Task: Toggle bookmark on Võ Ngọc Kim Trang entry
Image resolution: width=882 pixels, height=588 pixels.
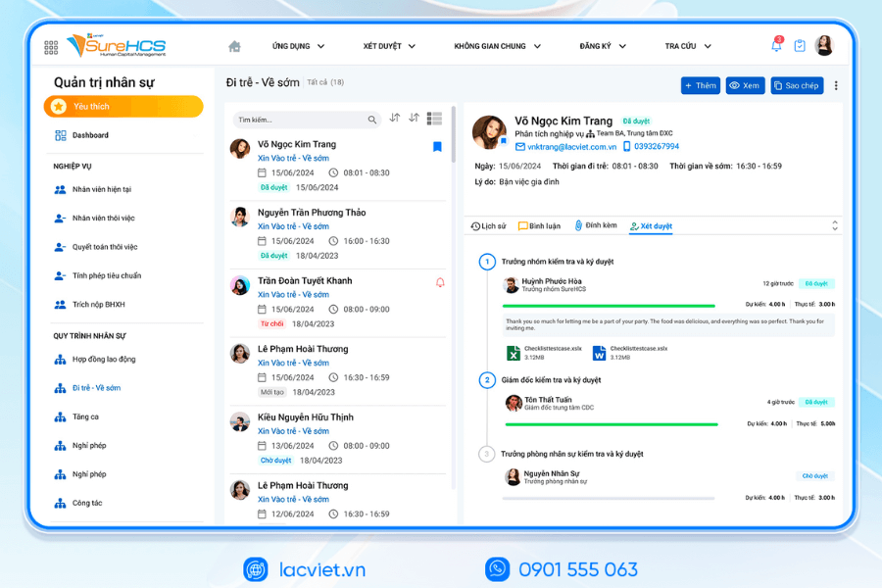Action: point(437,147)
